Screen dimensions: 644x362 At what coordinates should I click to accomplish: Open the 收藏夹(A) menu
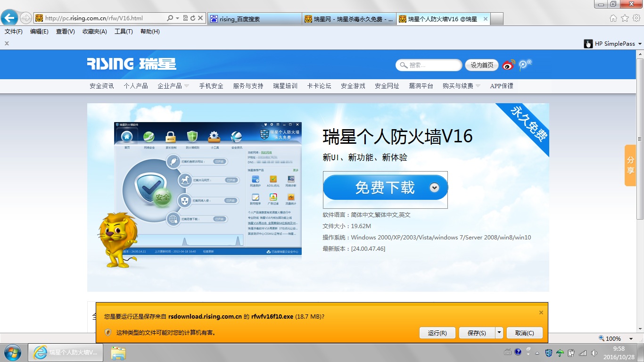click(x=95, y=32)
